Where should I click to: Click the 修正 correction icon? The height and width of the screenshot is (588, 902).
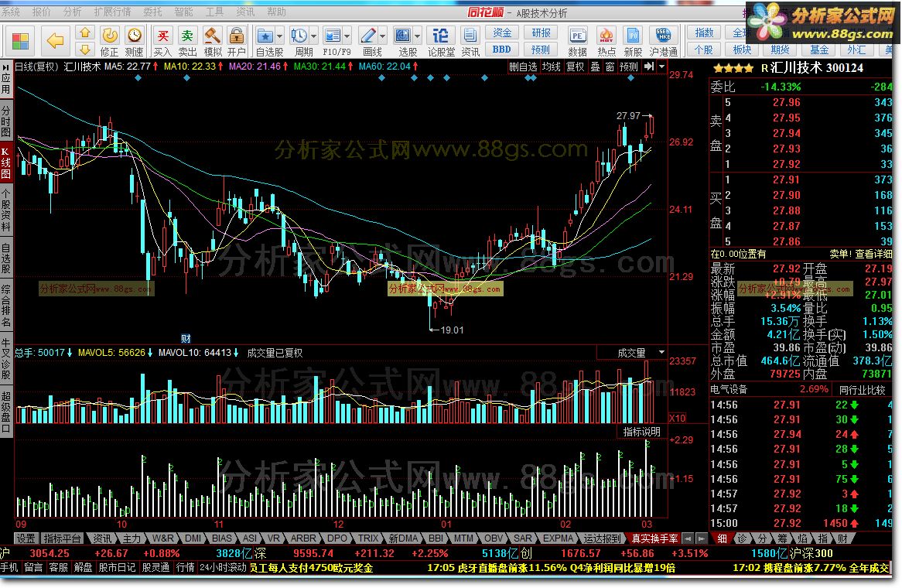coord(109,41)
